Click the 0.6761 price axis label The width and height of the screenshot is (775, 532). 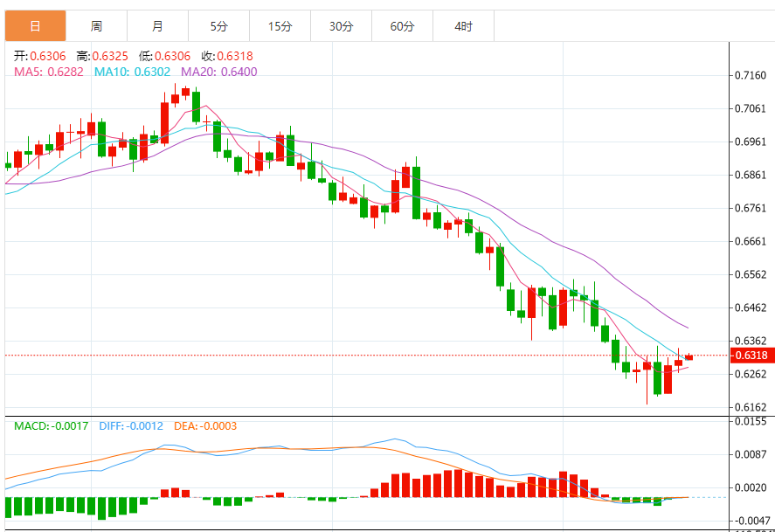(x=751, y=208)
